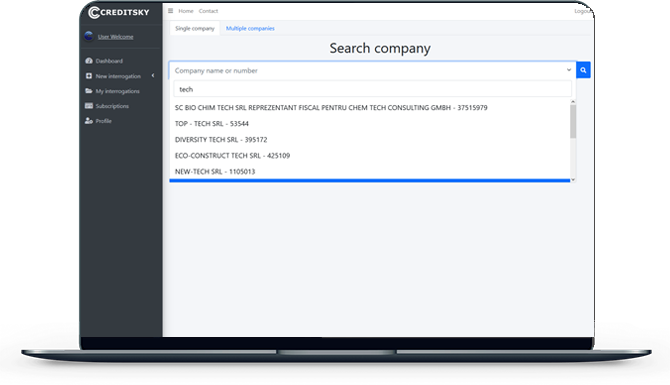Image resolution: width=670 pixels, height=385 pixels.
Task: Click the blue search magnifier button
Action: pyautogui.click(x=583, y=70)
